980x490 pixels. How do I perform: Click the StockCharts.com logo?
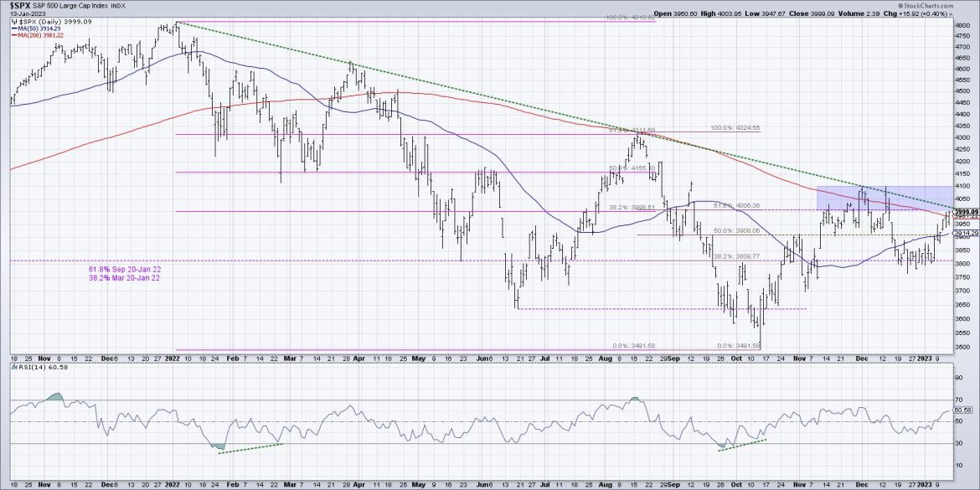925,5
